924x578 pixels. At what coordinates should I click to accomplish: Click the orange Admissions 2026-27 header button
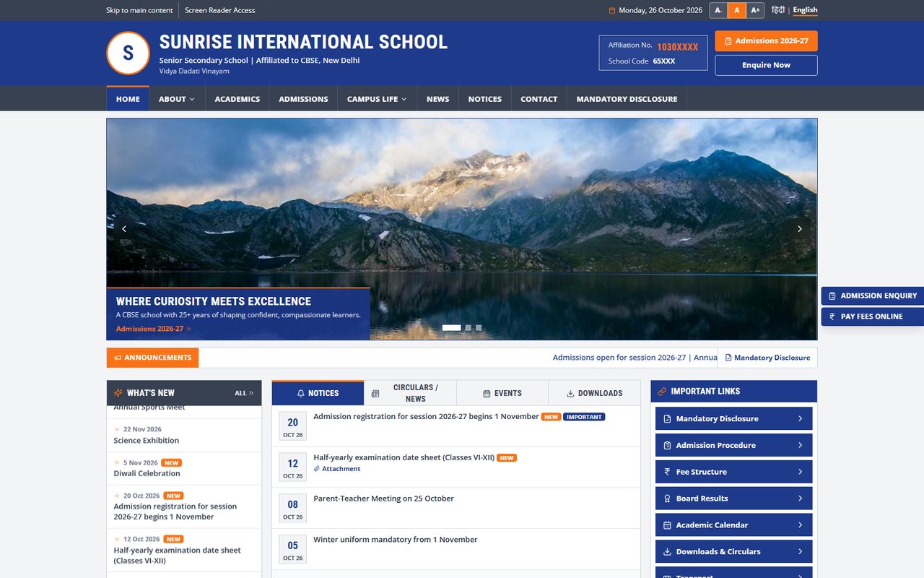click(766, 41)
